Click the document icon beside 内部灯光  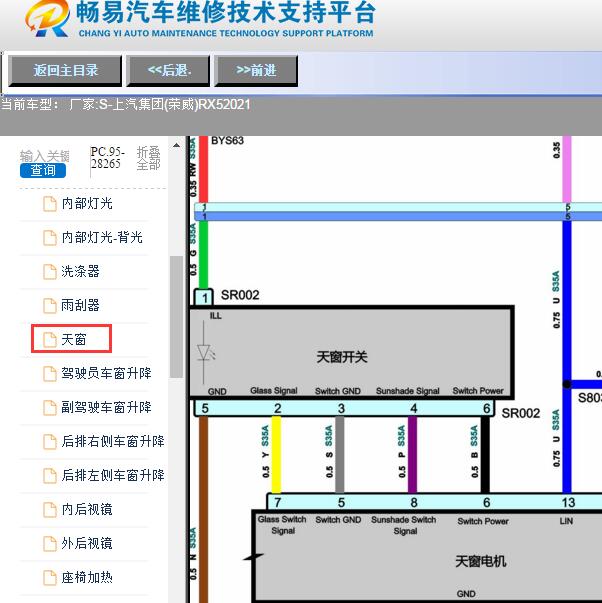click(x=50, y=204)
